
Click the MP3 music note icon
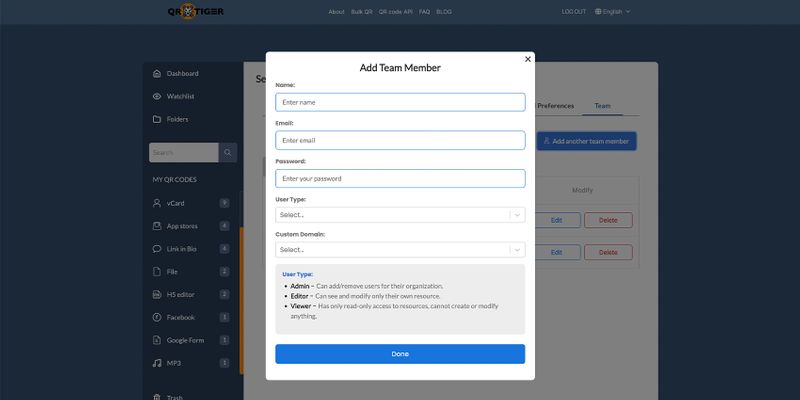pos(157,363)
